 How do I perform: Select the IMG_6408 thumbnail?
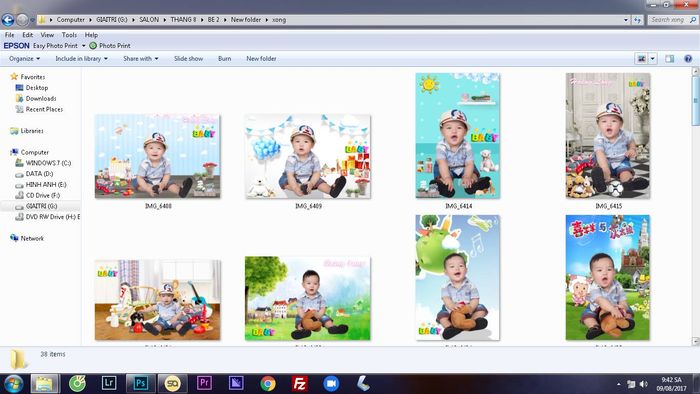(x=158, y=156)
